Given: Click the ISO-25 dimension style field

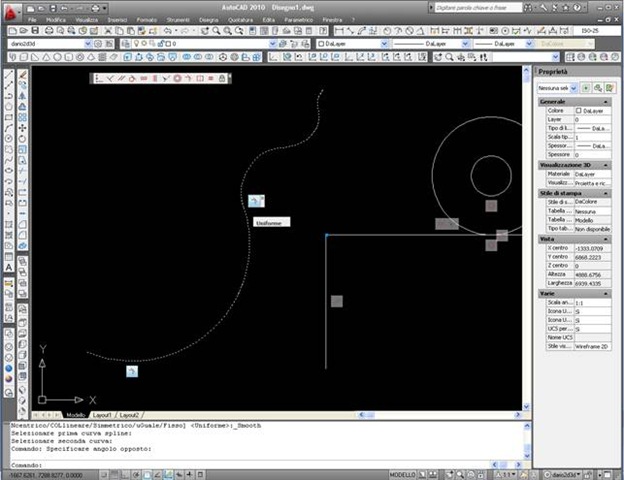Looking at the screenshot, I should click(595, 31).
